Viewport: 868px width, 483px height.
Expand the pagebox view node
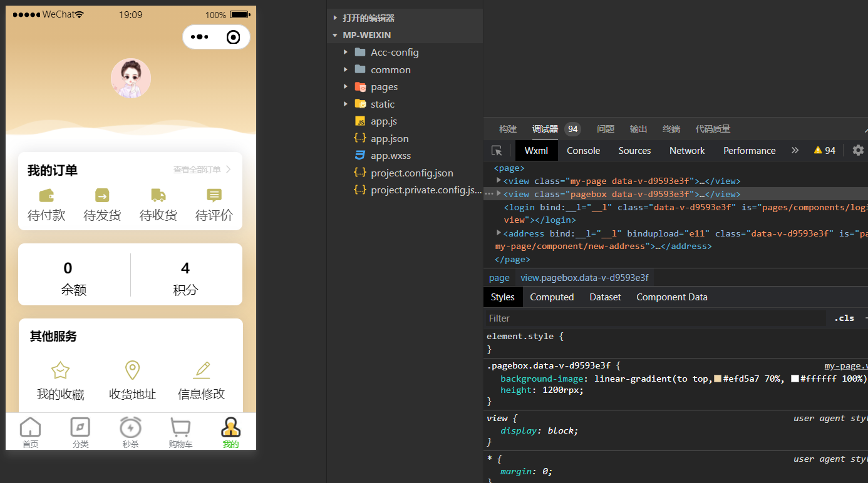click(x=499, y=194)
